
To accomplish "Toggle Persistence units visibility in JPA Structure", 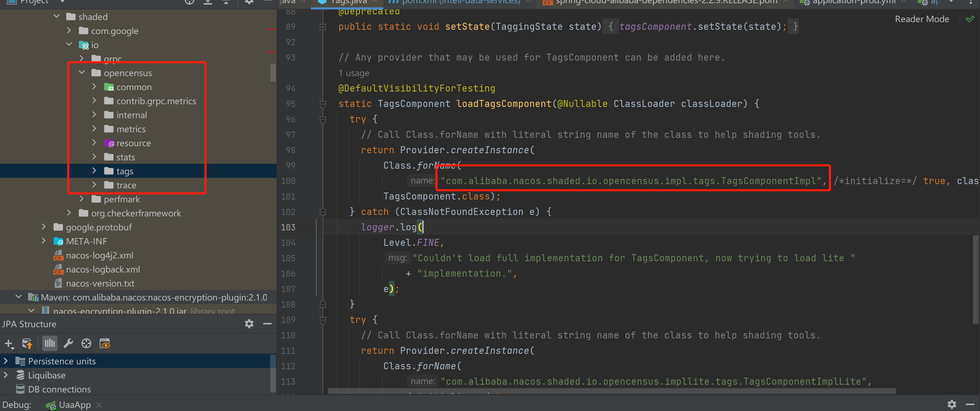I will [5, 361].
